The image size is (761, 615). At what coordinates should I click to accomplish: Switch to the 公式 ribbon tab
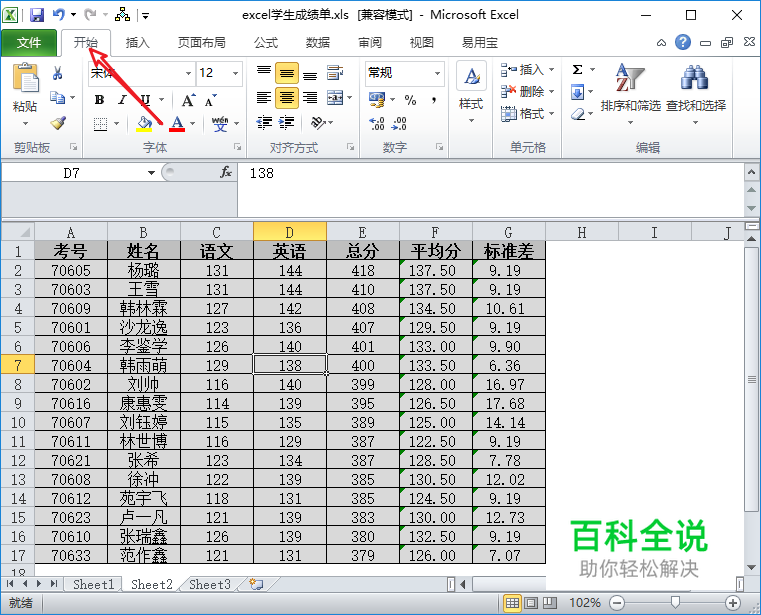266,43
